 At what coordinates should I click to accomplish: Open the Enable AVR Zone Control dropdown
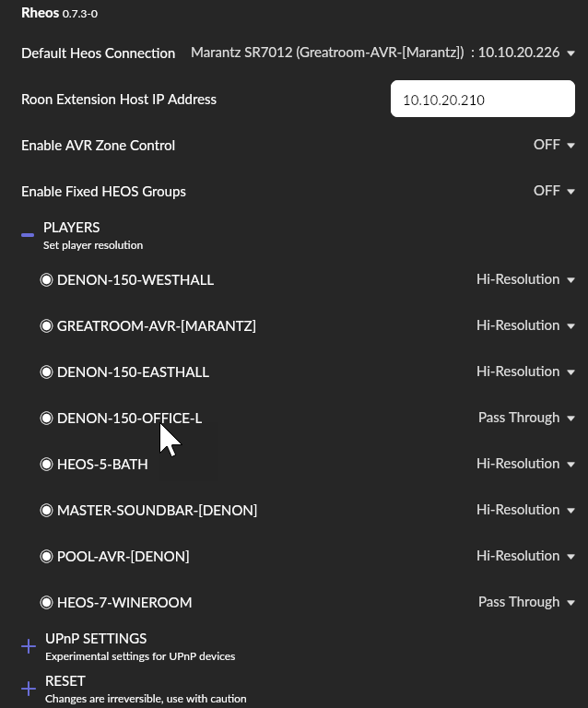pos(554,145)
